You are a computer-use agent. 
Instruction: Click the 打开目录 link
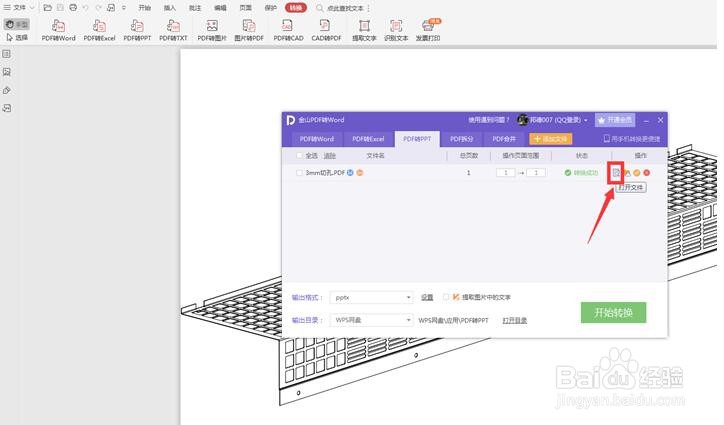(515, 320)
